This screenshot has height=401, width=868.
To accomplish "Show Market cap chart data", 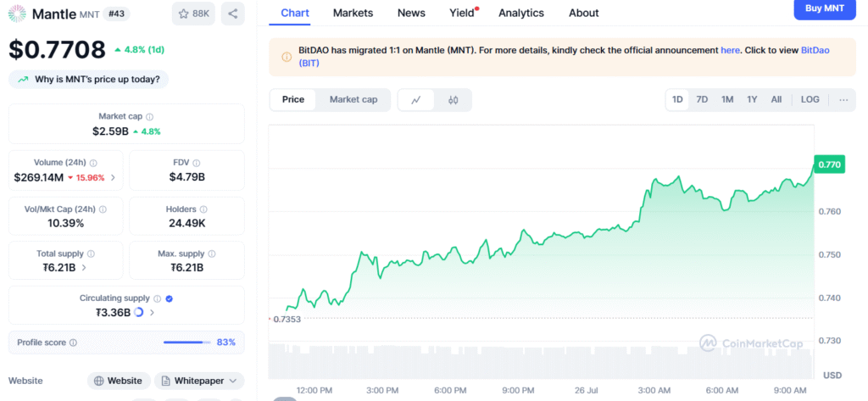I will coord(353,100).
